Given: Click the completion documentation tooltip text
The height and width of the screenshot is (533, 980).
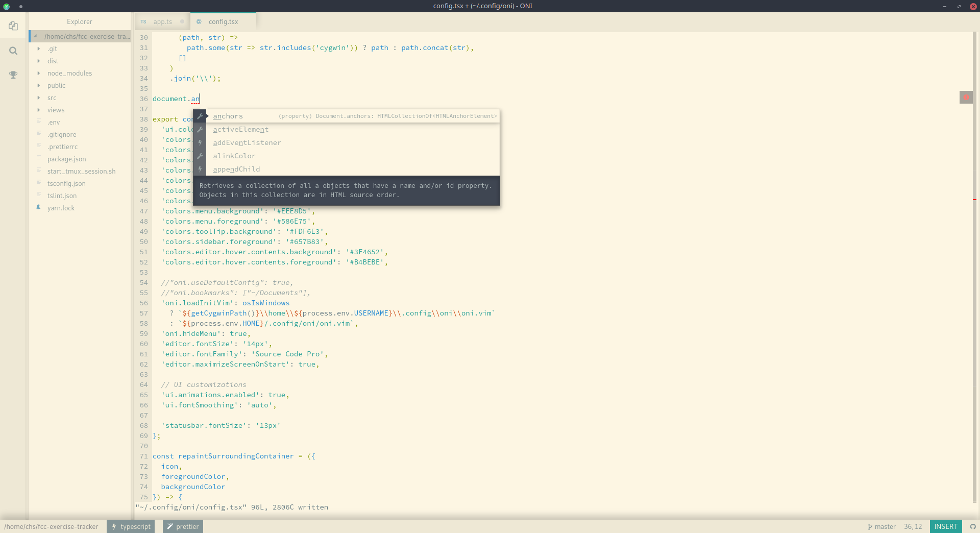Looking at the screenshot, I should click(x=346, y=190).
